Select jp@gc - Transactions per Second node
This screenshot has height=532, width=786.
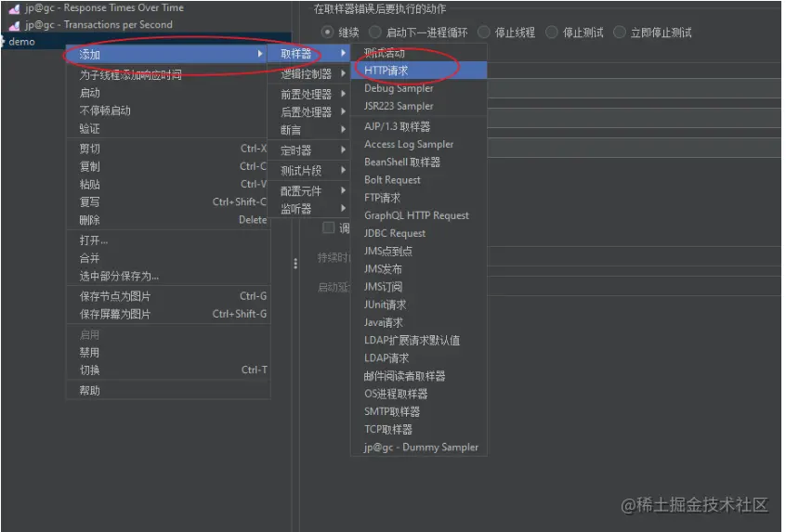click(x=98, y=24)
